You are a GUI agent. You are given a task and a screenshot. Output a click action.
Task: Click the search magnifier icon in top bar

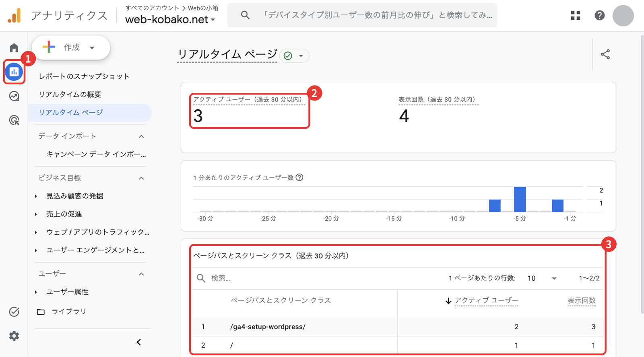click(245, 15)
